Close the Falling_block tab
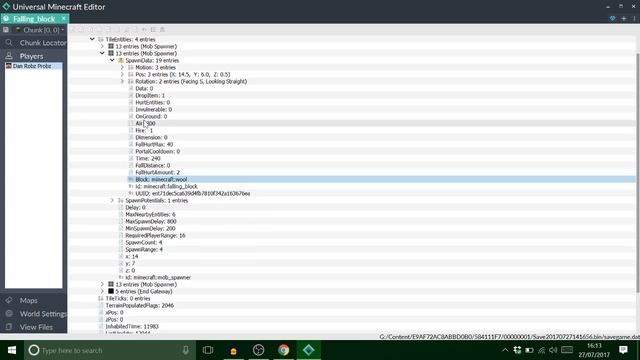 coord(64,18)
